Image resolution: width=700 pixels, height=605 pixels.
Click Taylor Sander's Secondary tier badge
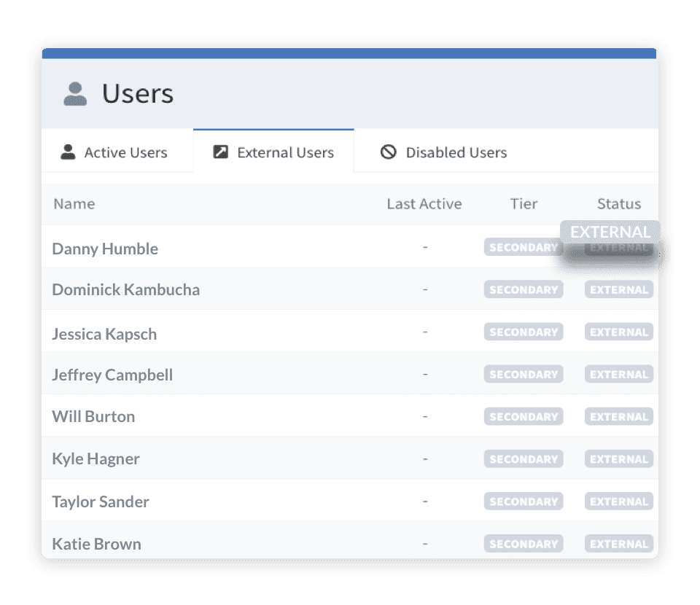pos(523,501)
